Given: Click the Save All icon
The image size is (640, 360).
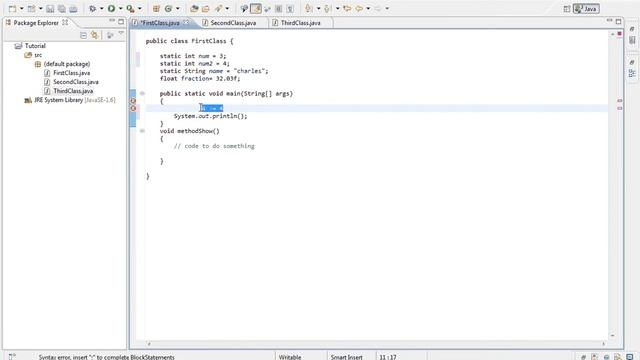Looking at the screenshot, I should tap(62, 9).
